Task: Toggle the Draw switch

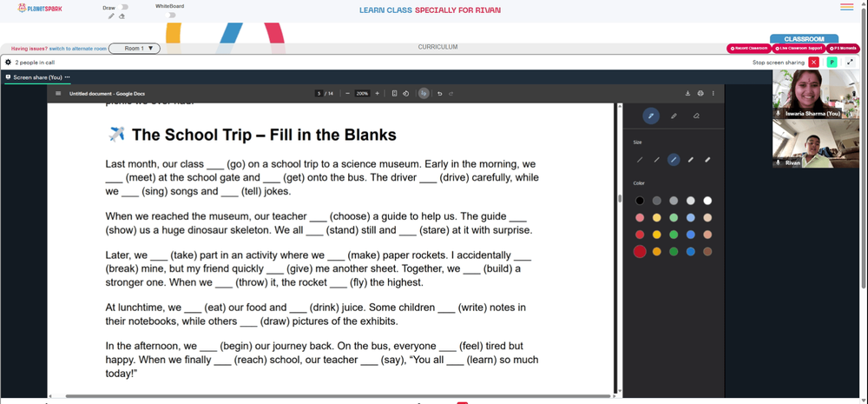Action: tap(123, 7)
